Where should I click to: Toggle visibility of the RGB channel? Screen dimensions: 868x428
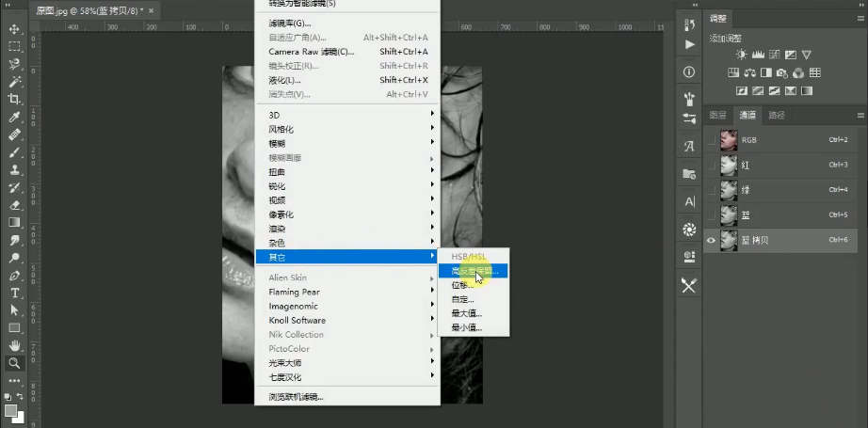(x=712, y=140)
